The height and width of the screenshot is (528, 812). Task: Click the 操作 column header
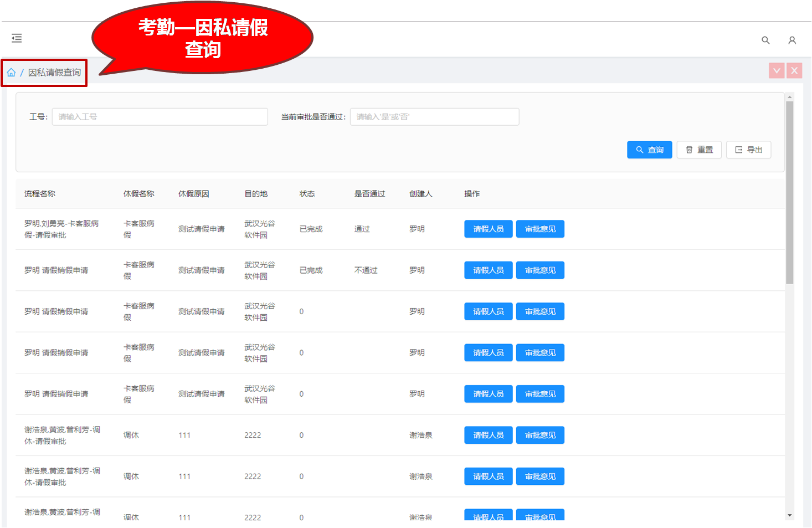[x=472, y=194]
